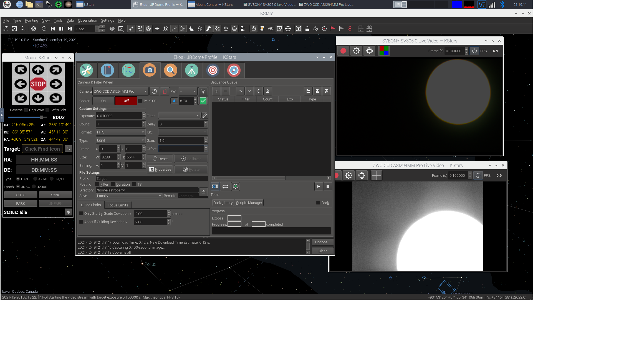The image size is (644, 346).
Task: Toggle Reverse Left/Right checkbox
Action: (47, 110)
